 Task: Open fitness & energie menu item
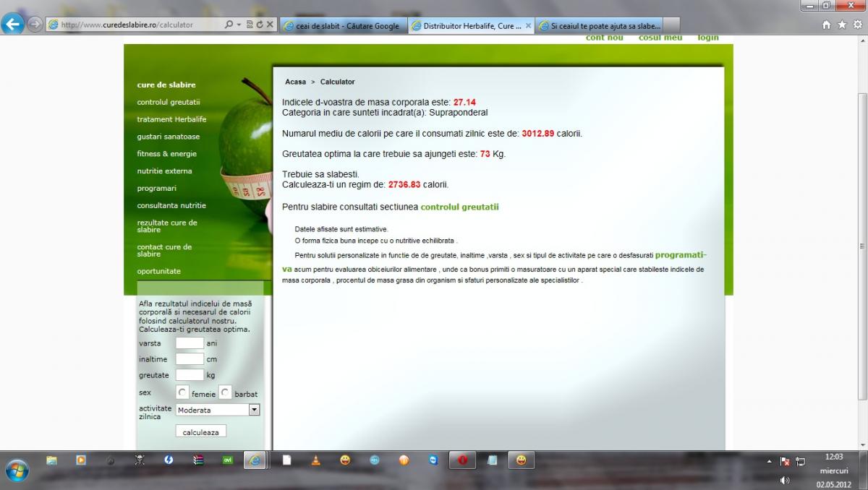pyautogui.click(x=166, y=154)
